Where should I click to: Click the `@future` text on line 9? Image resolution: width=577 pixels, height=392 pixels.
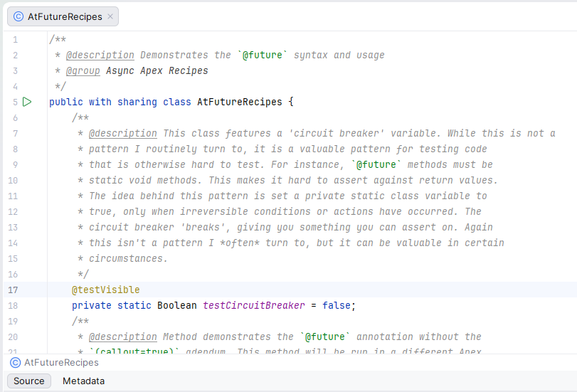(376, 164)
